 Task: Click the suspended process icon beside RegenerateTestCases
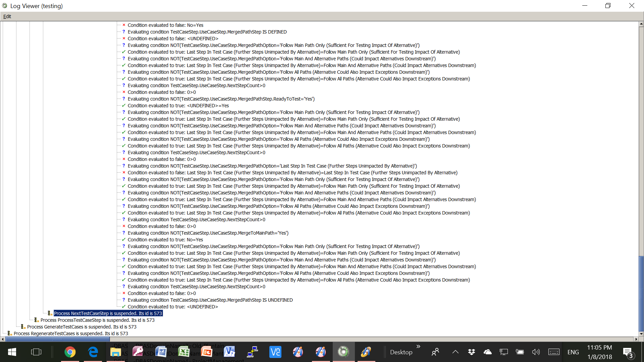pos(10,334)
